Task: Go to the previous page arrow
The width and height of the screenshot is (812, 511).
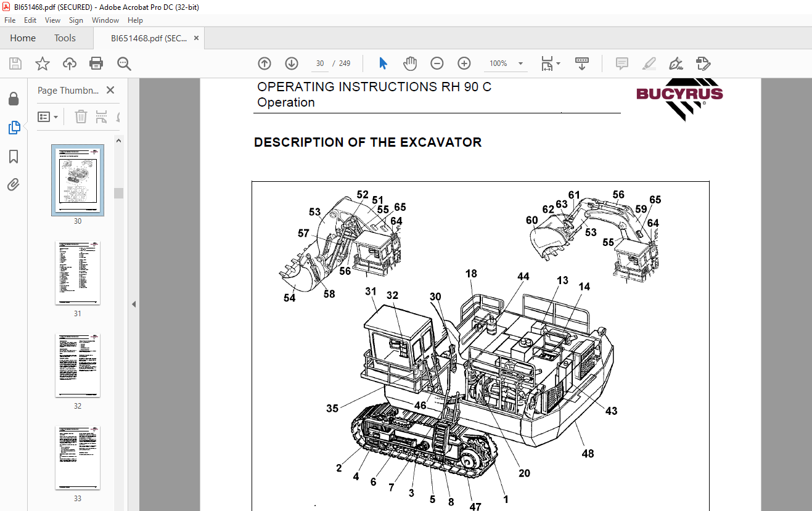Action: [x=265, y=63]
